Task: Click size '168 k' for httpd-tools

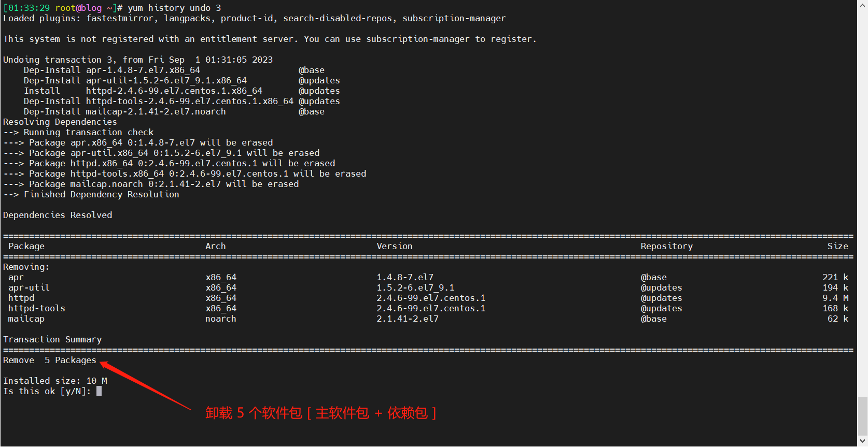Action: coord(835,308)
